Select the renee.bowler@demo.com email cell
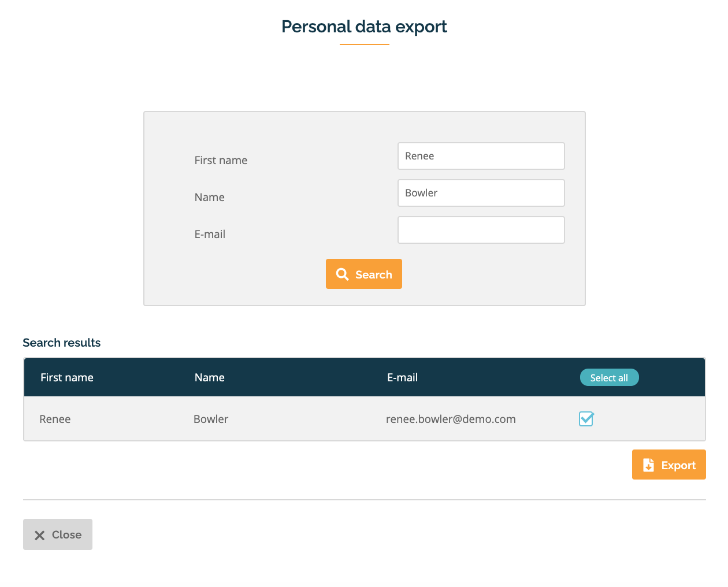728x587 pixels. [x=451, y=419]
